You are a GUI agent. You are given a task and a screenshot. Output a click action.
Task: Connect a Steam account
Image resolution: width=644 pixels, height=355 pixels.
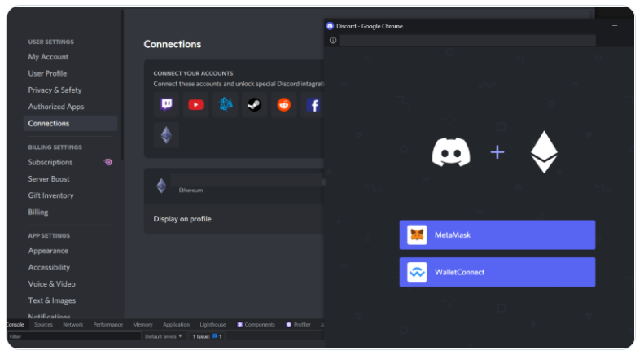[x=254, y=105]
